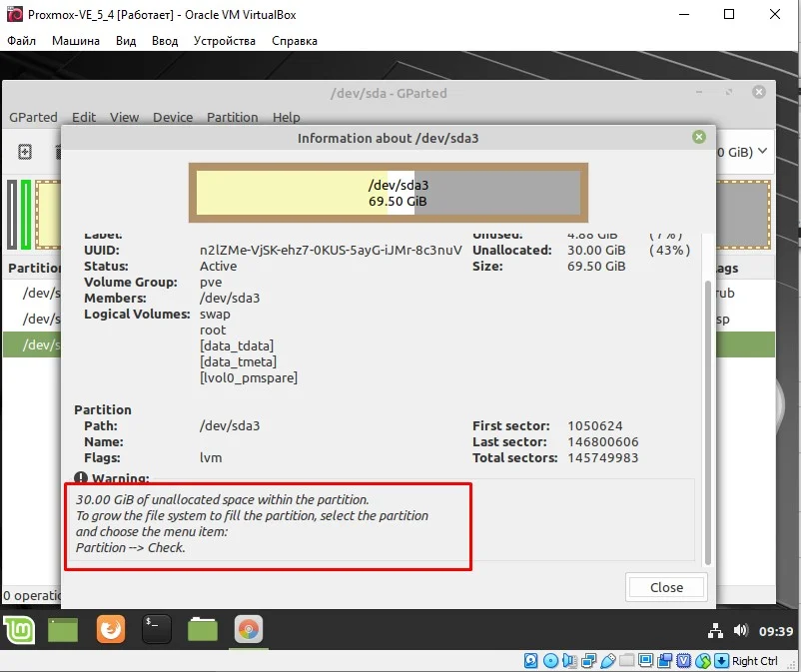Click the VirtualBox hard disk activity icon
The image size is (801, 672).
[530, 660]
